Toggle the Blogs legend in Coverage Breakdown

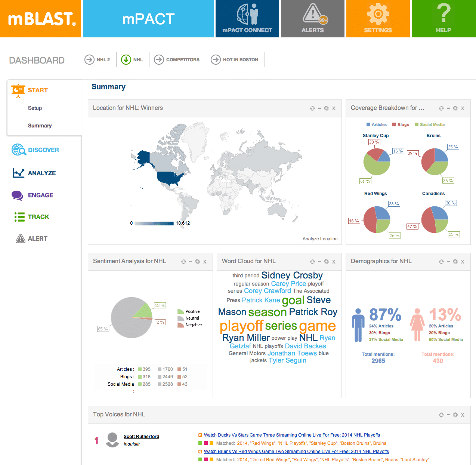(x=401, y=125)
